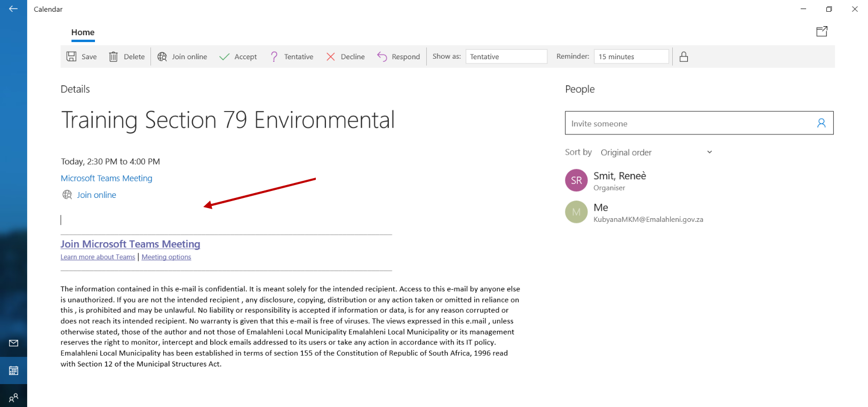This screenshot has height=407, width=868.
Task: Open the address book contact icon
Action: pyautogui.click(x=822, y=123)
